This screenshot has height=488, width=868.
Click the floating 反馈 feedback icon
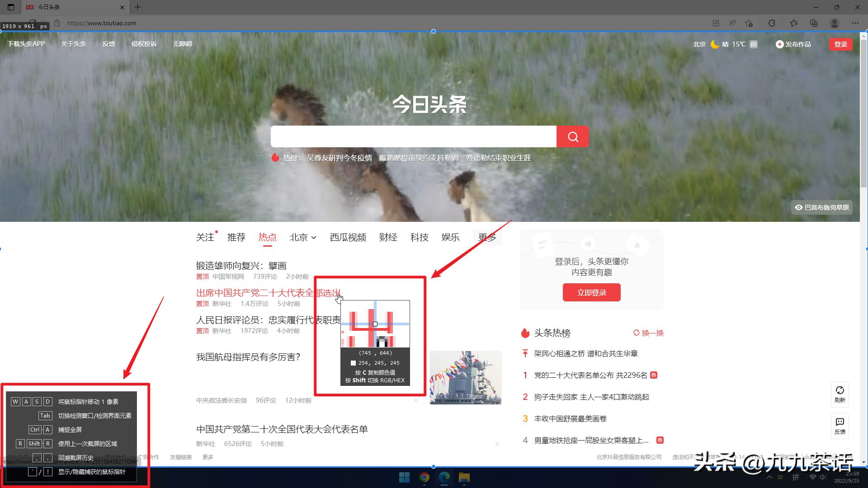[x=840, y=426]
